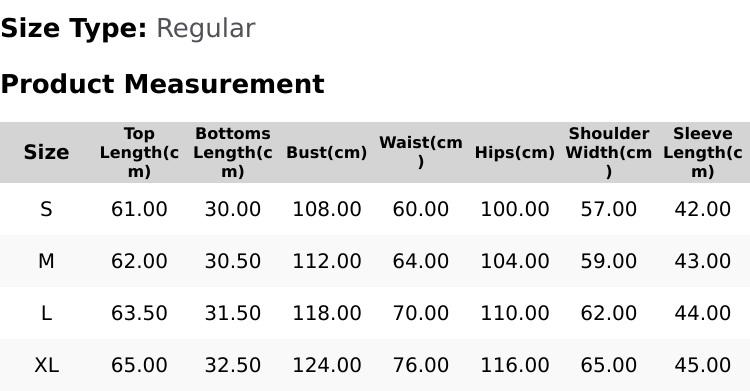Viewport: 750px width, 391px height.
Task: Click the S size row label
Action: click(x=46, y=209)
